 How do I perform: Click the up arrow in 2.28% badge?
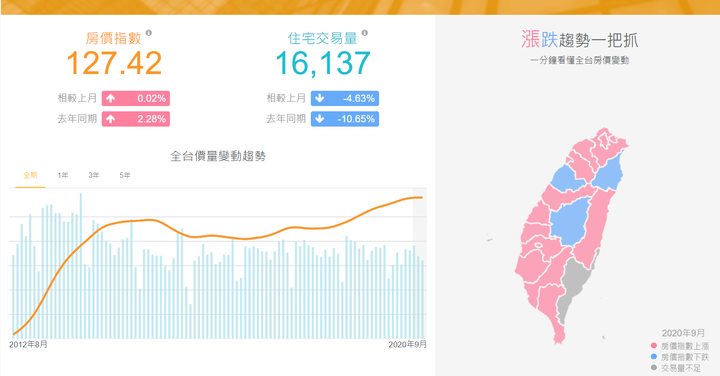tap(111, 119)
